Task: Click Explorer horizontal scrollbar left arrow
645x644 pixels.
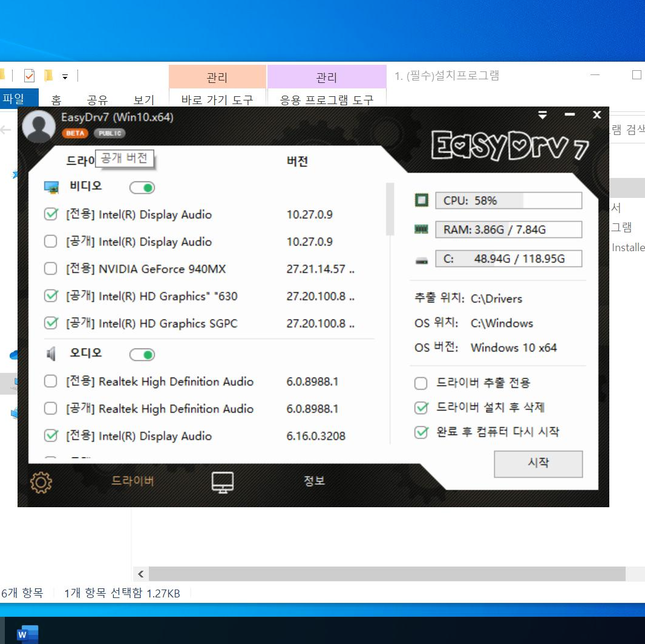Action: [141, 574]
